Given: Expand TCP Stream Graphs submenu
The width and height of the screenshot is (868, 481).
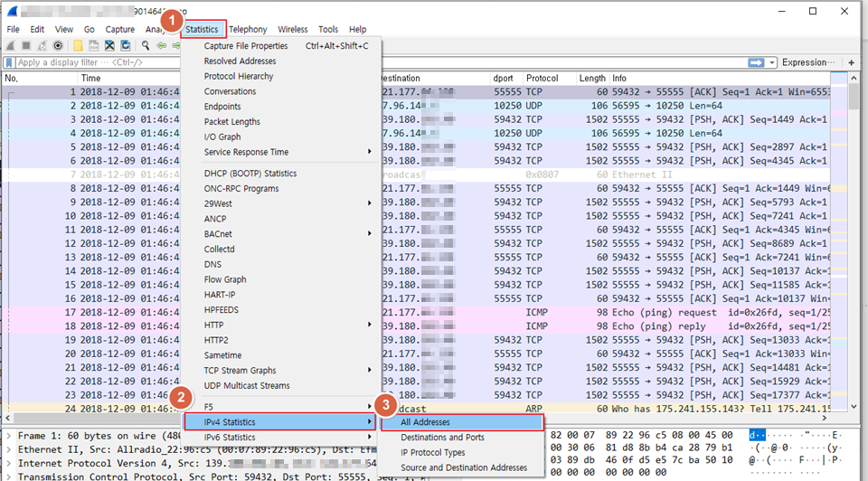Looking at the screenshot, I should [281, 371].
